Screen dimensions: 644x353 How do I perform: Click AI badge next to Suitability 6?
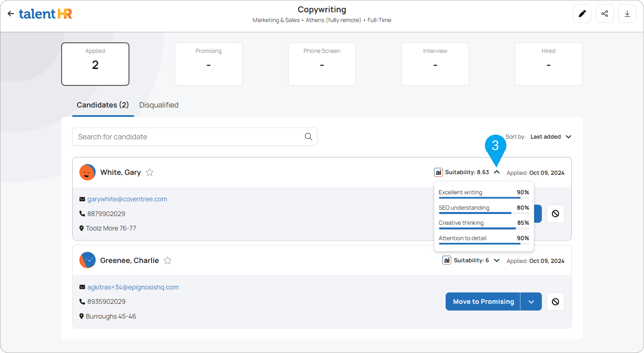[447, 260]
